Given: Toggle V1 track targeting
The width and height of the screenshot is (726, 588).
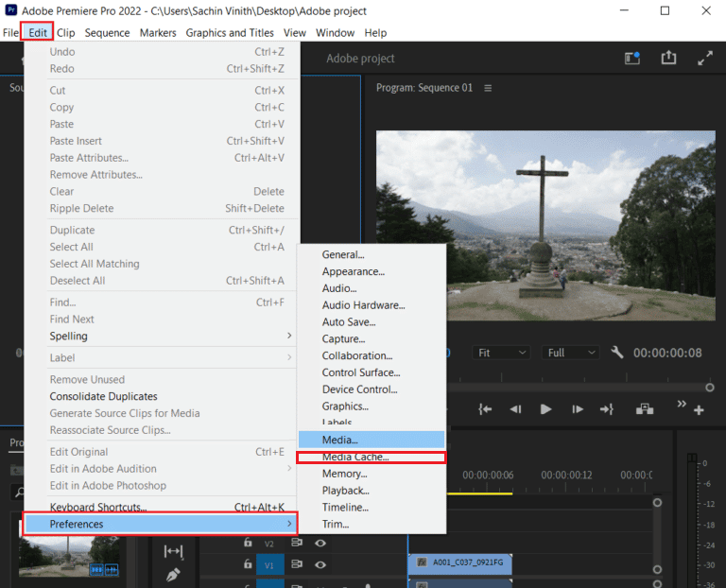Looking at the screenshot, I should pyautogui.click(x=270, y=565).
